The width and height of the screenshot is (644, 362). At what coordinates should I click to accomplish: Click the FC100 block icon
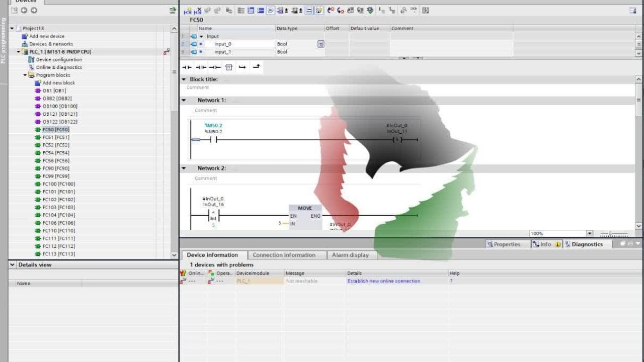coord(38,184)
